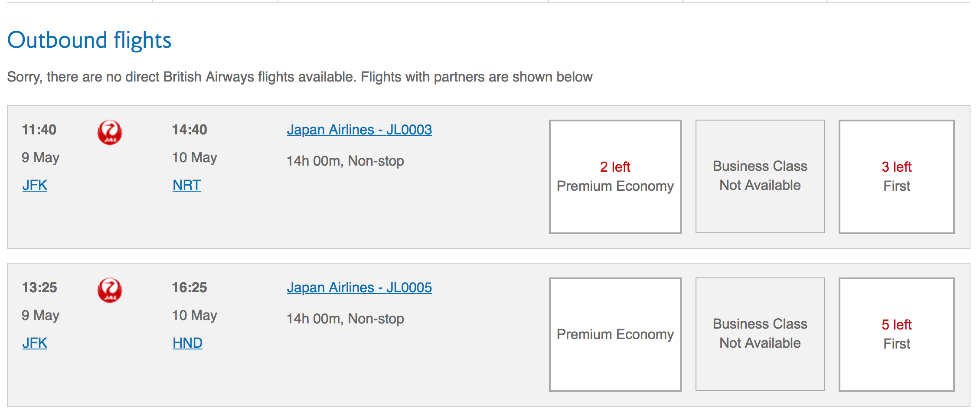The image size is (980, 411).
Task: Open the Japan Airlines - JL0003 flight details link
Action: point(359,130)
